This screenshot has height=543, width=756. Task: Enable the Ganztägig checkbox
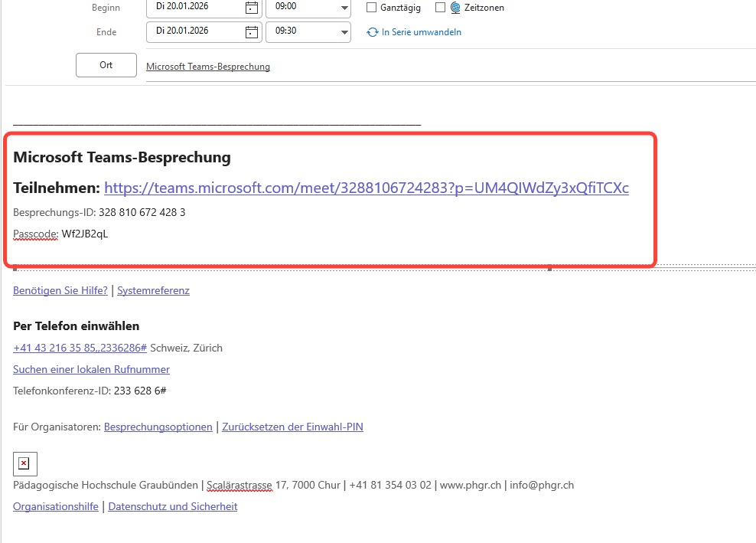click(x=371, y=7)
